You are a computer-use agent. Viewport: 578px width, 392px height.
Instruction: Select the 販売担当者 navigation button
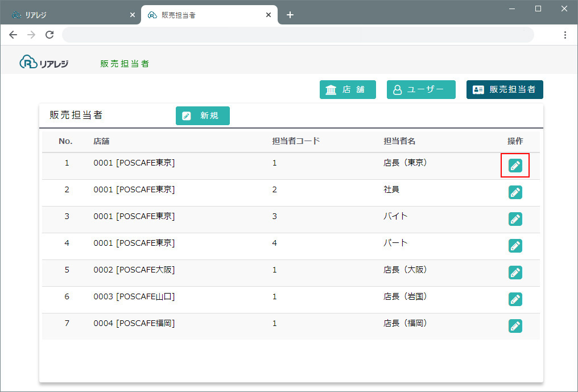point(505,90)
